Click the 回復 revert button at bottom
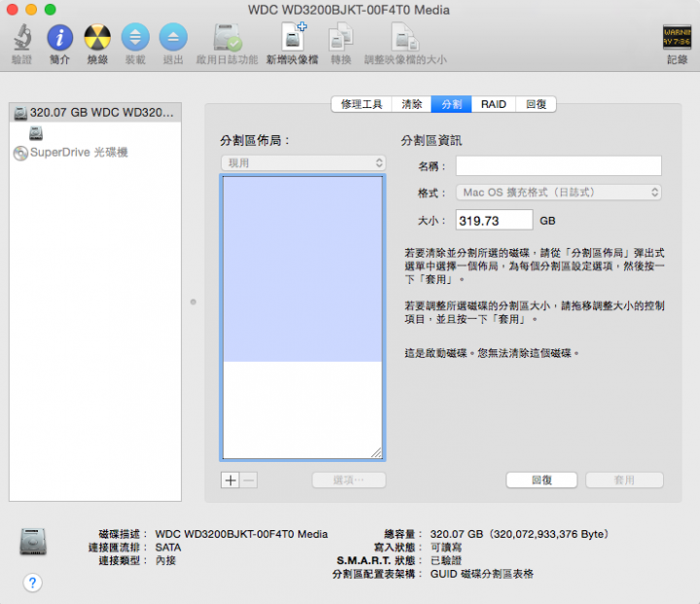Viewport: 700px width, 604px height. click(542, 480)
